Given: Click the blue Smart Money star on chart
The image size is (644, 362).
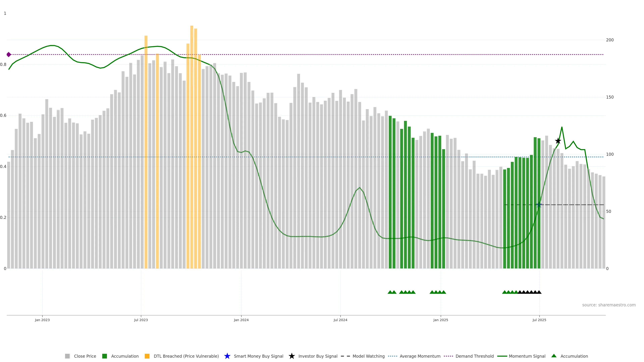Looking at the screenshot, I should [539, 205].
